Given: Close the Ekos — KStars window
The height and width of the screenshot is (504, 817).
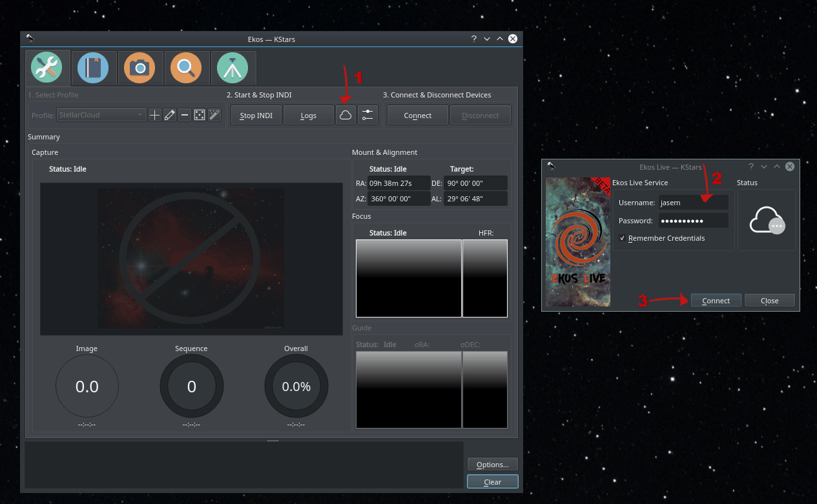Looking at the screenshot, I should coord(513,39).
